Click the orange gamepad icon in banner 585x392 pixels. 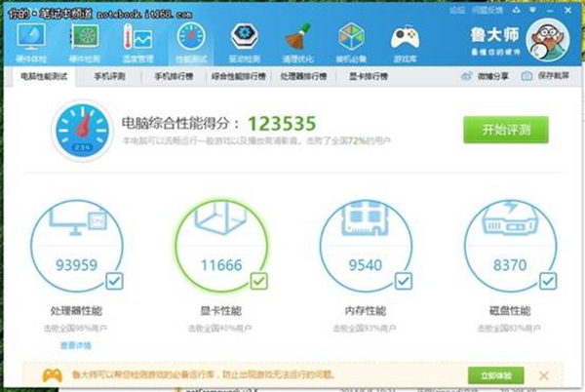coord(53,375)
